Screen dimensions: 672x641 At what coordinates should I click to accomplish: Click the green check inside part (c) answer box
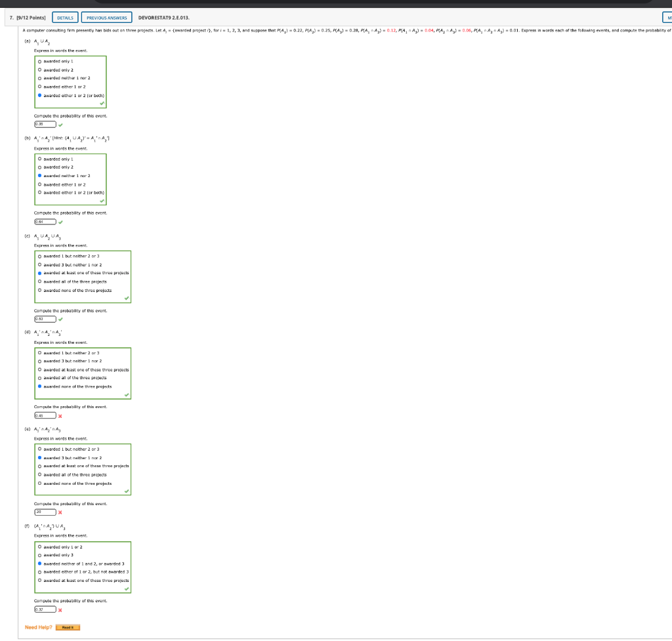(x=127, y=299)
